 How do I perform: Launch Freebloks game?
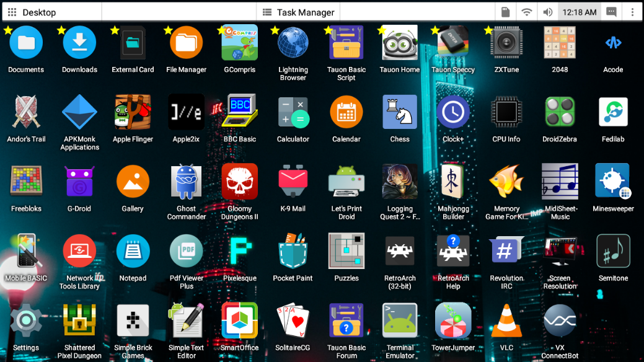[x=26, y=181]
